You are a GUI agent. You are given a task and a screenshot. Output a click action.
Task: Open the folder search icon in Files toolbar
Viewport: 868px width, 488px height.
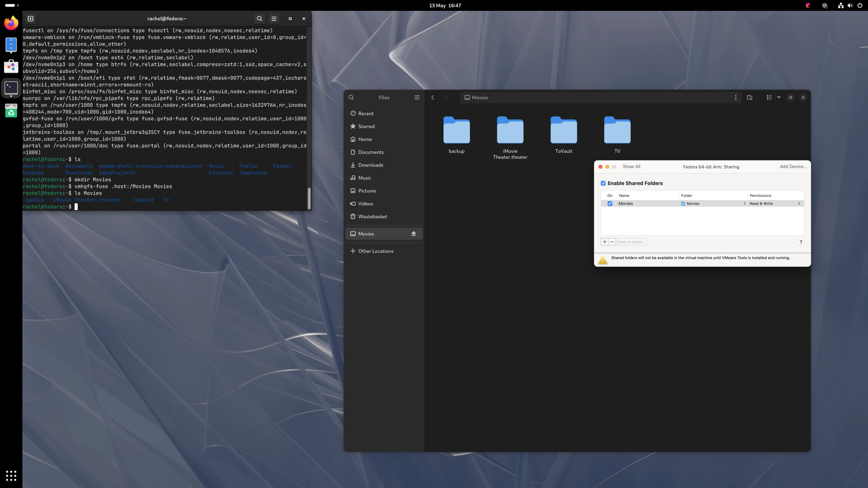tap(750, 98)
